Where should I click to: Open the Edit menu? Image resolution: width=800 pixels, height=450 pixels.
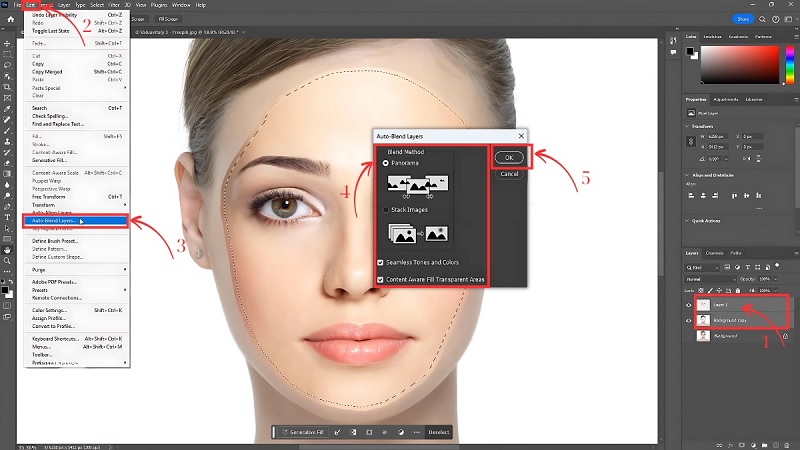(31, 5)
